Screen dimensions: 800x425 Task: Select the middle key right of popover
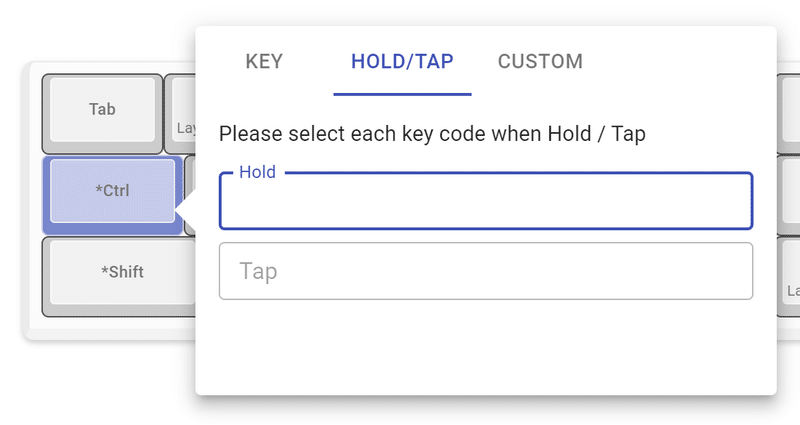point(788,192)
